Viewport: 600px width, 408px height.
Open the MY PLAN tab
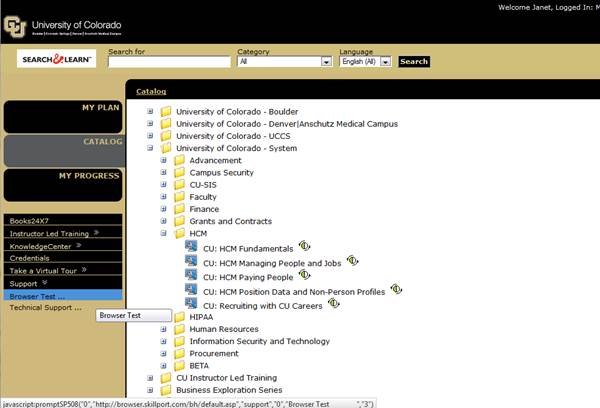tap(63, 117)
